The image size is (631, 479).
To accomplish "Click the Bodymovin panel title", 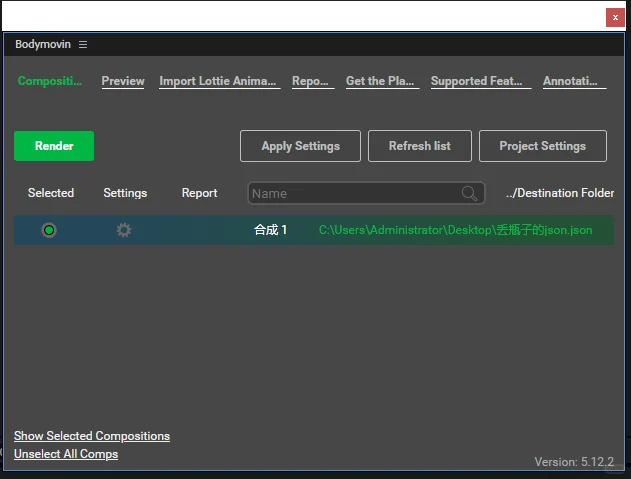I will [x=43, y=44].
